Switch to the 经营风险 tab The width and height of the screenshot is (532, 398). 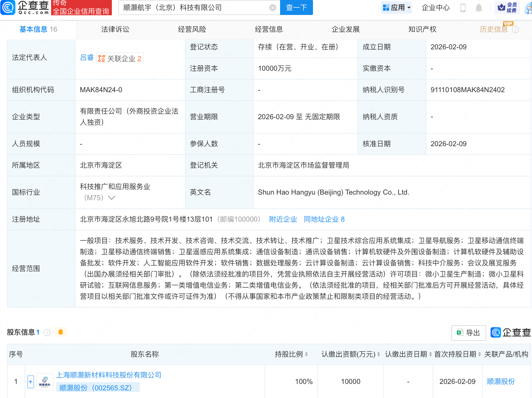(x=192, y=29)
